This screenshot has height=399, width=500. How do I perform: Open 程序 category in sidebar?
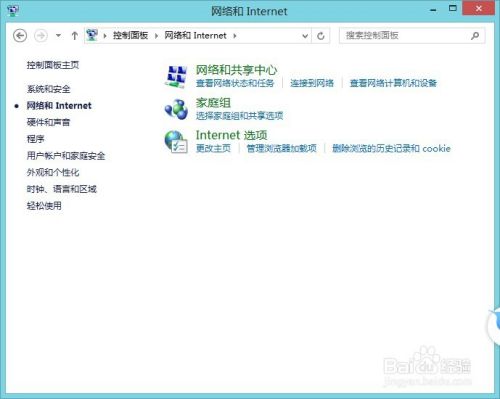(36, 139)
